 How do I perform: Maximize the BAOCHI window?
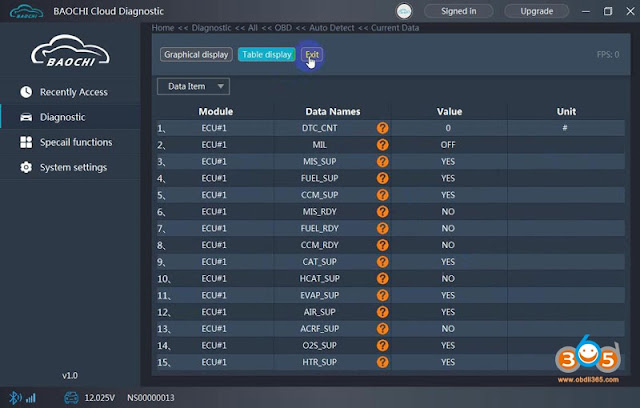(608, 11)
